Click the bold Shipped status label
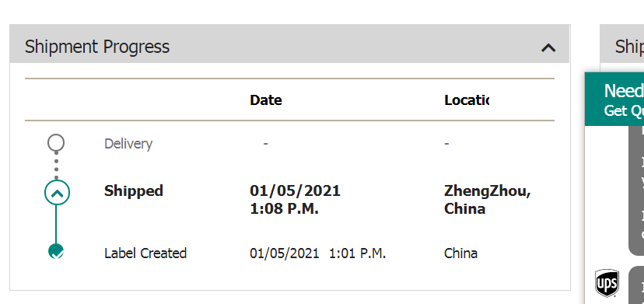 tap(134, 191)
